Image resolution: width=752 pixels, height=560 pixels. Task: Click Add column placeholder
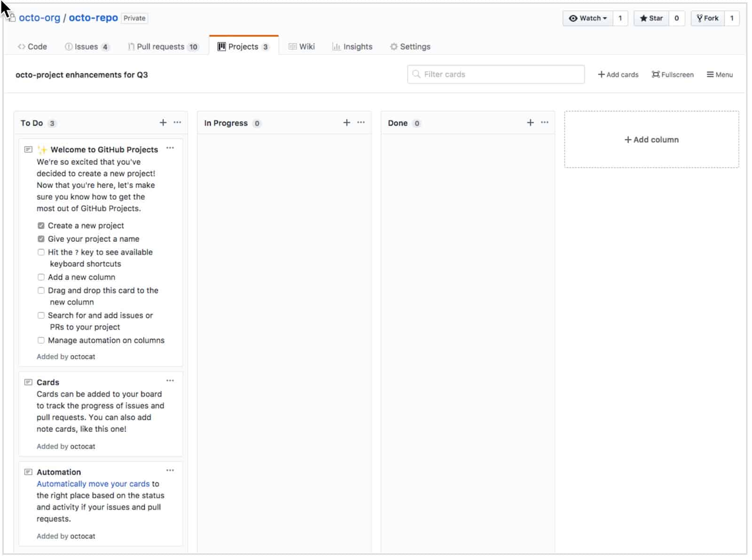tap(651, 140)
